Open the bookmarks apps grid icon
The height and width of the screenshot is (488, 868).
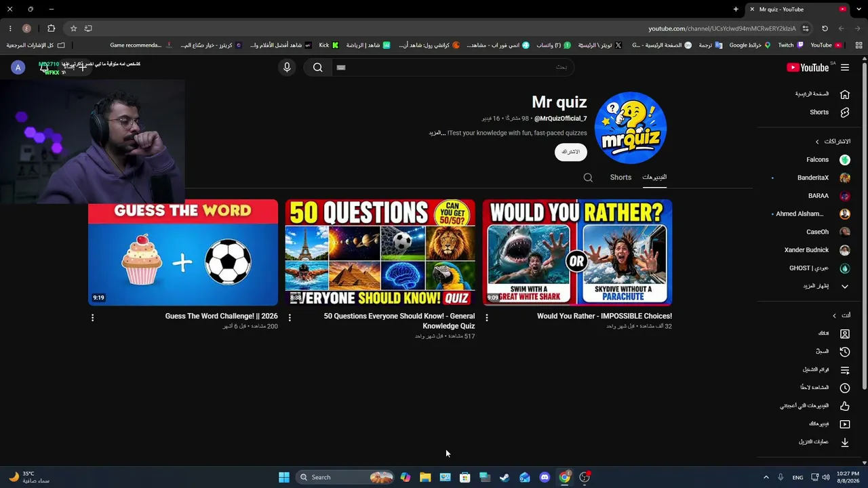pyautogui.click(x=859, y=45)
